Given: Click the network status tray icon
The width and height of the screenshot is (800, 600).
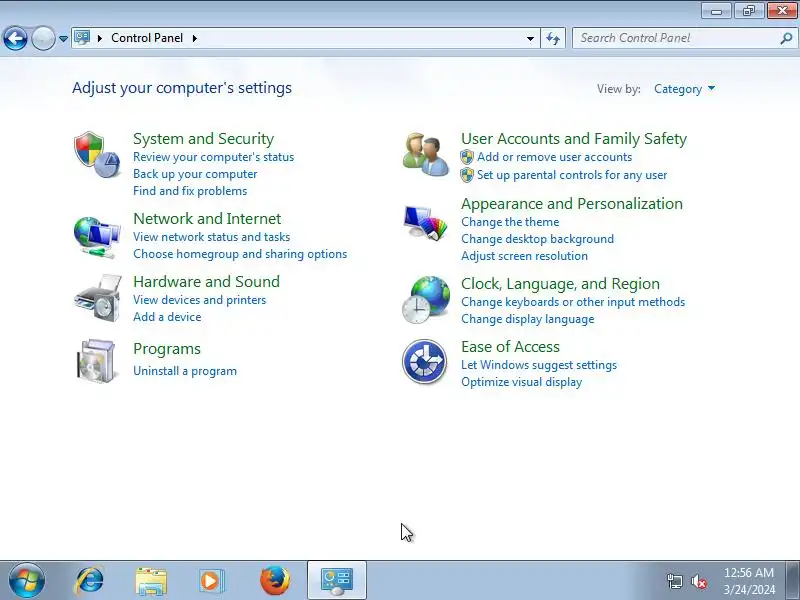Looking at the screenshot, I should click(674, 581).
